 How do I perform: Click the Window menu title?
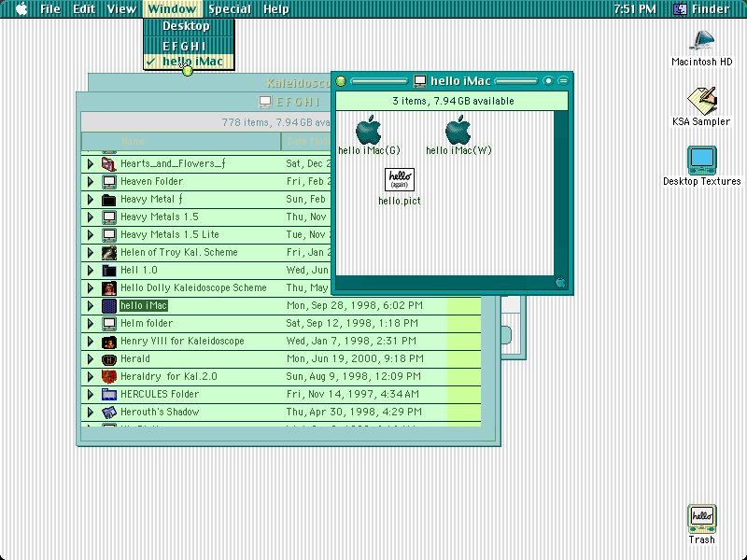coord(172,9)
